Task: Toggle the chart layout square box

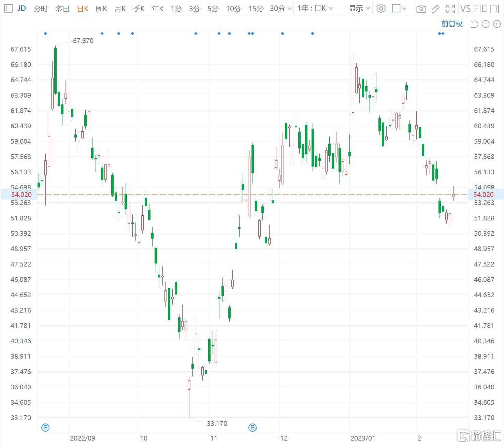Action: pos(396,9)
